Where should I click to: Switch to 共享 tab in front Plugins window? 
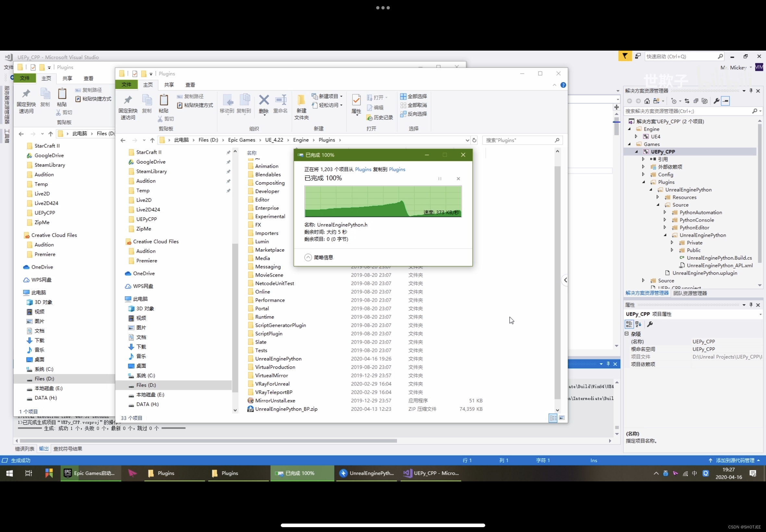169,85
